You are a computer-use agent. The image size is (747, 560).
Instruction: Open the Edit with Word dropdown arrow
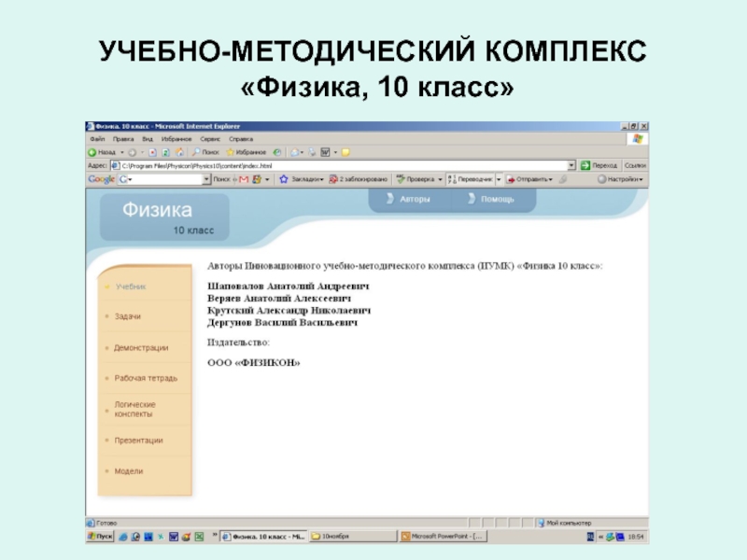(x=335, y=152)
